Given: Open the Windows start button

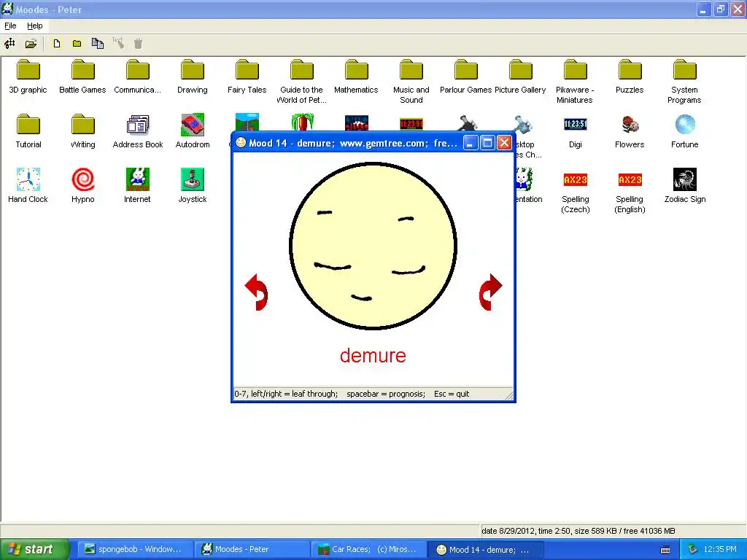Looking at the screenshot, I should point(35,549).
